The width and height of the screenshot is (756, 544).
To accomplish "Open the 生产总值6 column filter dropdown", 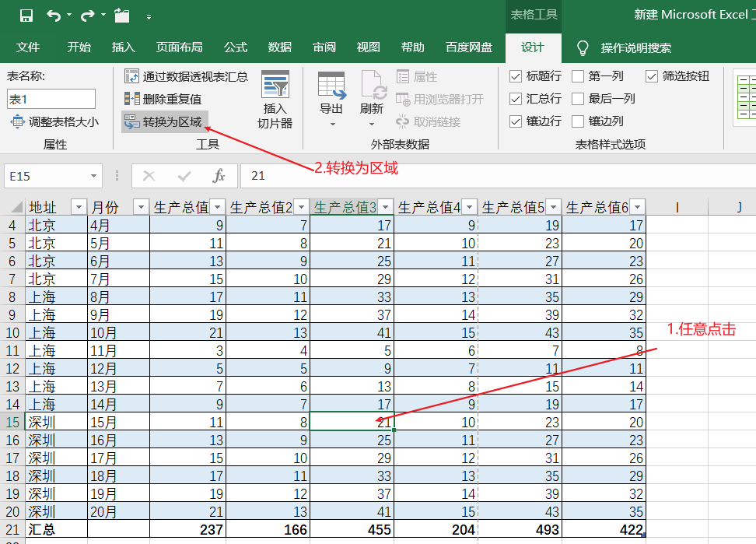I will tap(638, 207).
